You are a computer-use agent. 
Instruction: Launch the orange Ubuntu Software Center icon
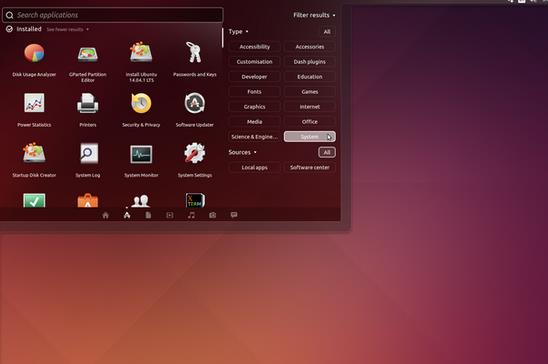(x=88, y=200)
